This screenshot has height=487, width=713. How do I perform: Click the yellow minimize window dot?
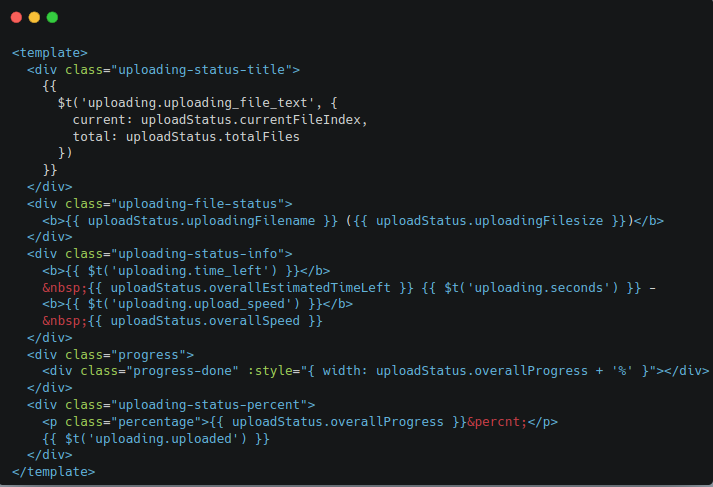34,17
